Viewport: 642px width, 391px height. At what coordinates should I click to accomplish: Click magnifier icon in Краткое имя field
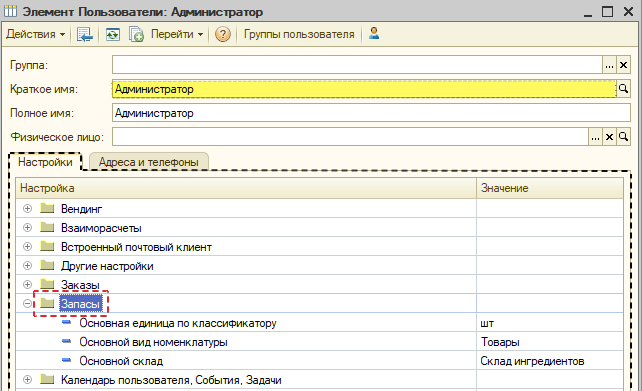(623, 88)
